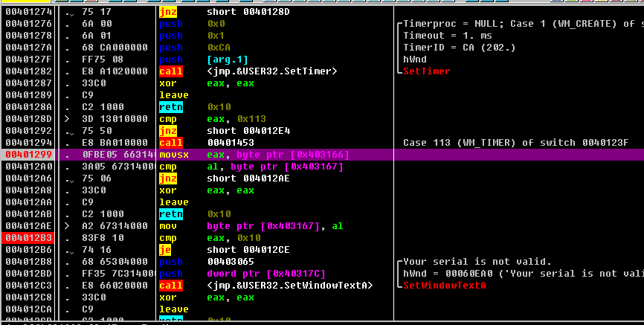Select the call 00401453 instruction

click(207, 143)
